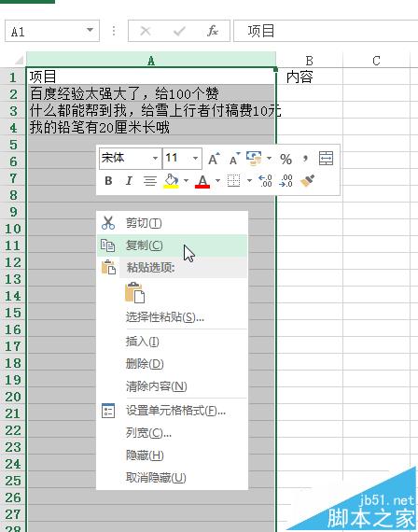This screenshot has height=532, width=418.
Task: Open 选择性粘贴(S)... dialog
Action: point(173,317)
